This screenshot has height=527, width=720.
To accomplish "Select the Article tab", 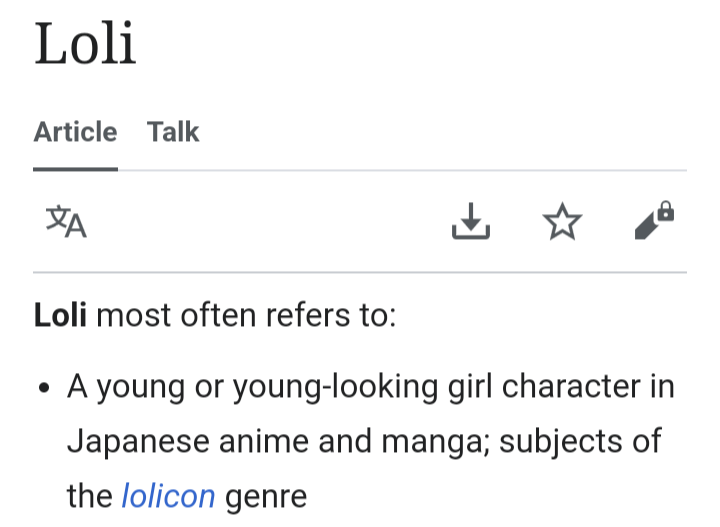I will point(75,132).
